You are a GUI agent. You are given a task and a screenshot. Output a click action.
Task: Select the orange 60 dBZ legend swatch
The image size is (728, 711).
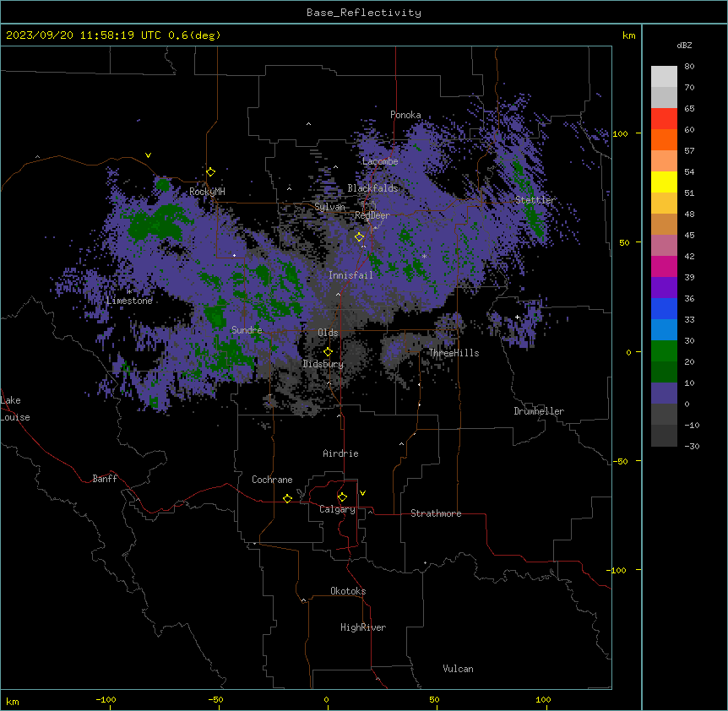click(664, 139)
